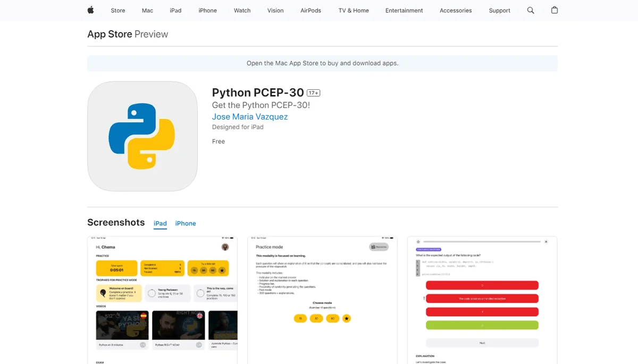Open the TV & Home menu
Viewport: 638px width, 364px height.
click(x=354, y=11)
